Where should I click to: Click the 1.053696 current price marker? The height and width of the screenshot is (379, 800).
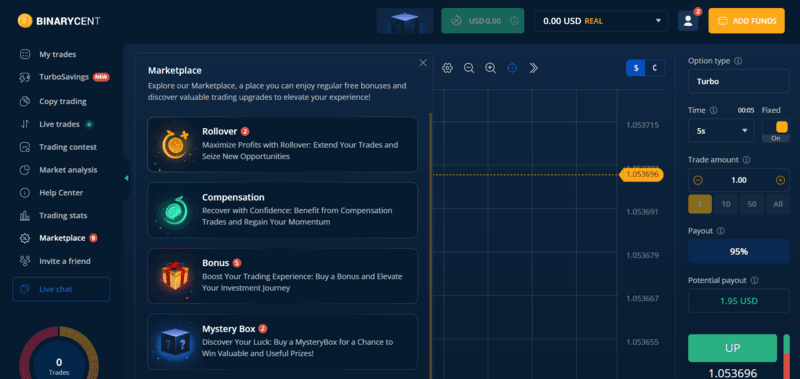click(x=641, y=174)
